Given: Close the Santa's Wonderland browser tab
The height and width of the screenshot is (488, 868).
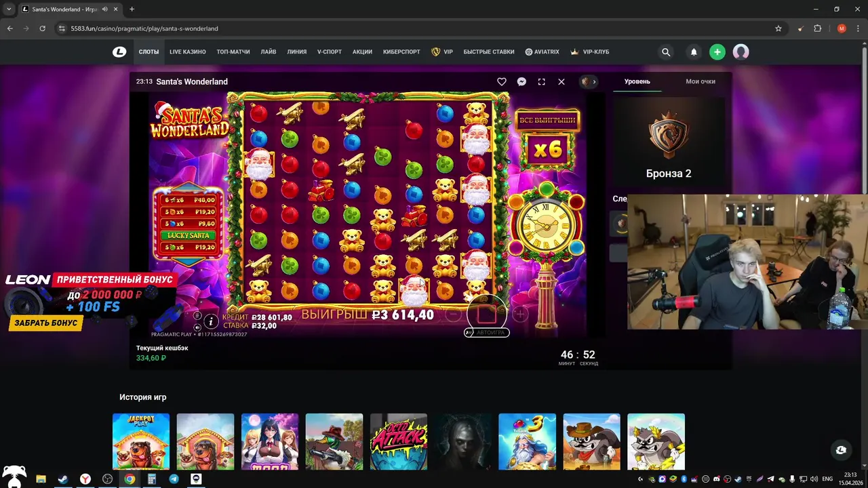Looking at the screenshot, I should coord(115,9).
